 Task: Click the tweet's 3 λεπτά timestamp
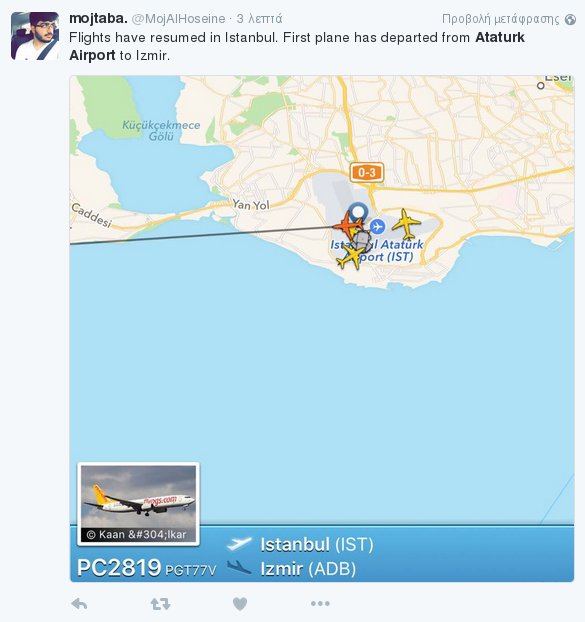[260, 19]
